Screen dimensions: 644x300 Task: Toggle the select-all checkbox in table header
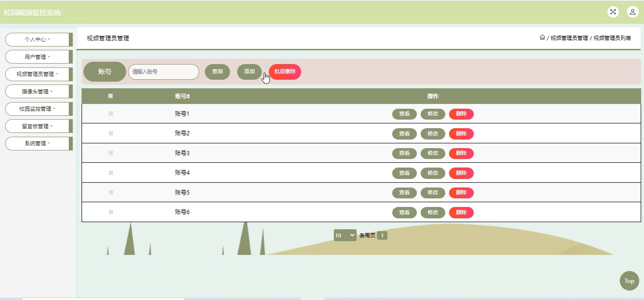click(x=110, y=96)
